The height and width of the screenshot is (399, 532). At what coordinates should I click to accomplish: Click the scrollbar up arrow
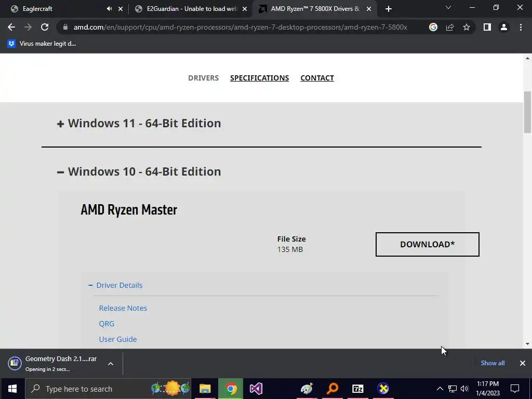coord(527,58)
